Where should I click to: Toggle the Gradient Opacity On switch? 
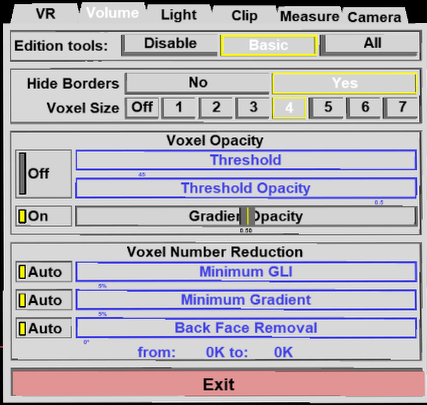click(44, 216)
